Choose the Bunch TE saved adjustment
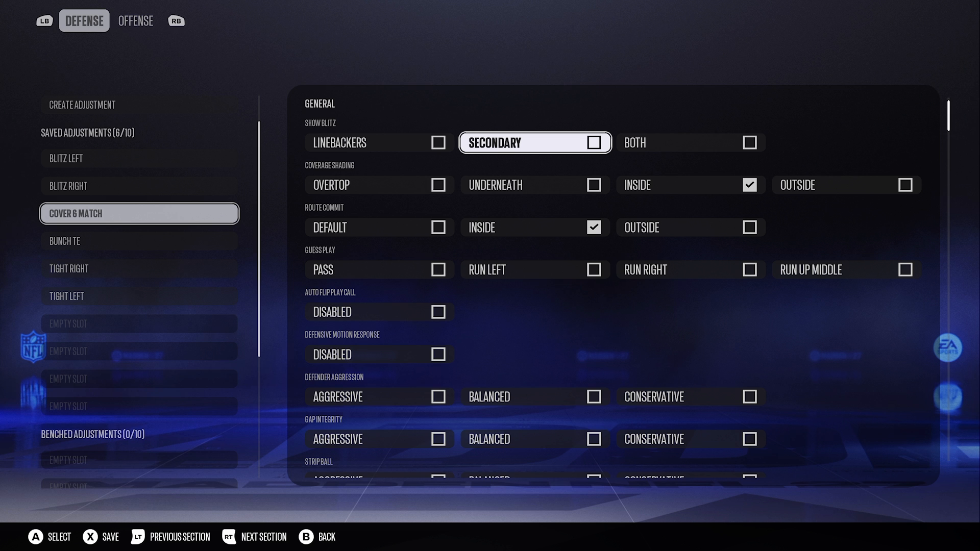This screenshot has width=980, height=551. pos(139,241)
